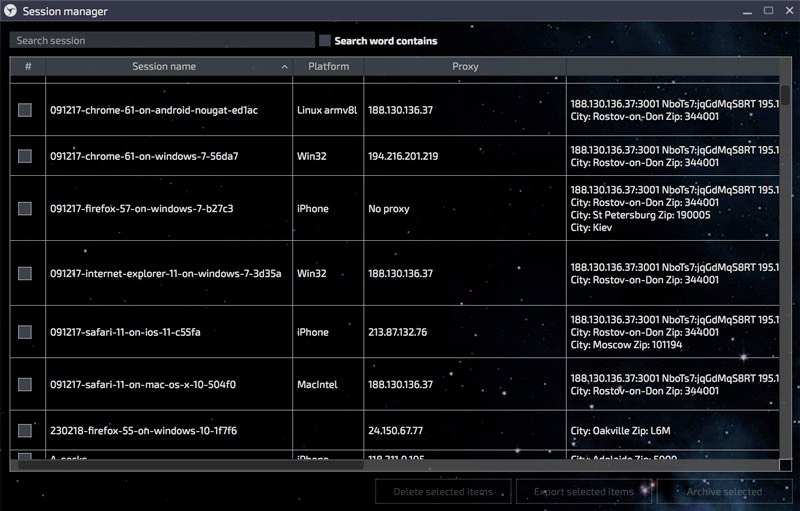Focus the Search session input field
This screenshot has width=800, height=511.
pyautogui.click(x=162, y=40)
